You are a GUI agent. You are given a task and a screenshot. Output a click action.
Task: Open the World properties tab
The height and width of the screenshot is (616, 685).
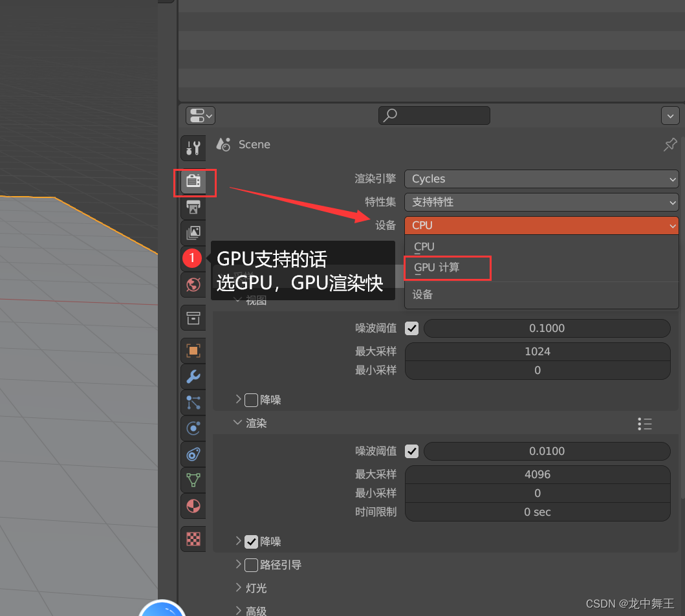click(x=193, y=285)
